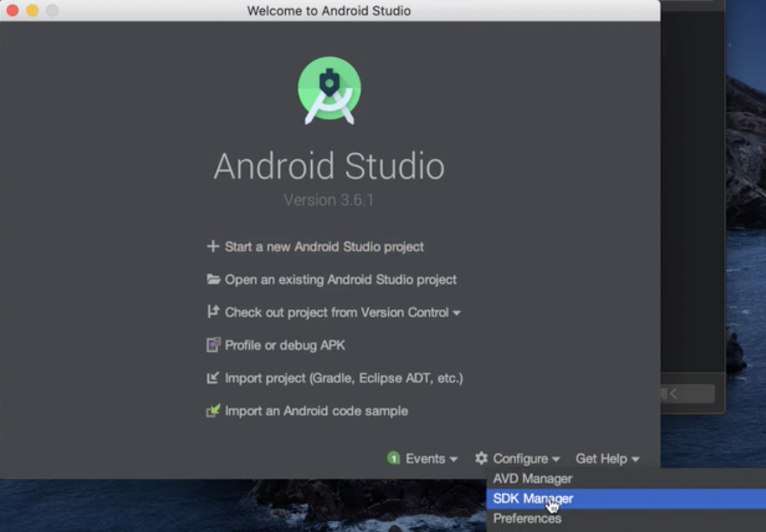Open Preferences from the Configure menu
Image resolution: width=766 pixels, height=532 pixels.
[x=626, y=519]
